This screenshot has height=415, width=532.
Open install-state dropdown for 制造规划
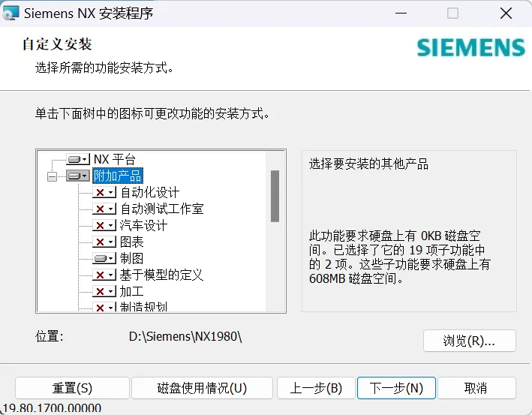coord(104,307)
